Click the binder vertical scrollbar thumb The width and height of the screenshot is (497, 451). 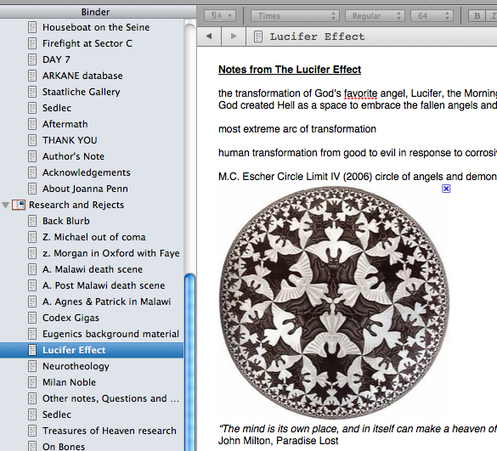[190, 362]
